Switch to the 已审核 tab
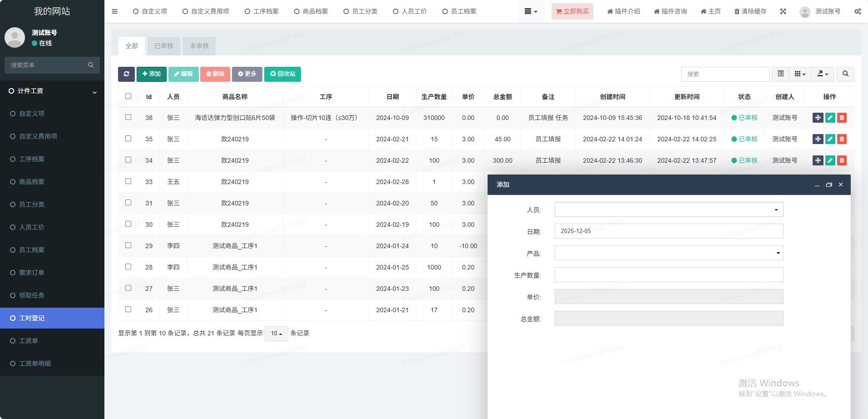868x419 pixels. [x=164, y=46]
